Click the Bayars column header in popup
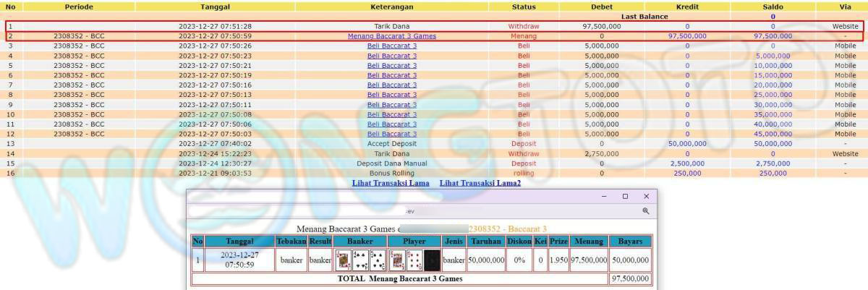The image size is (868, 290). 630,241
